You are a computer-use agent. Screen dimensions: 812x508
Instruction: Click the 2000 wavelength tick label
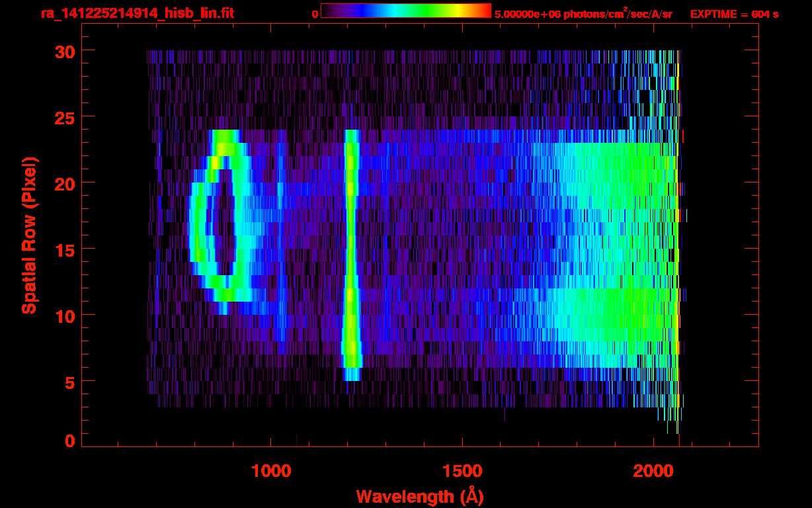coord(653,471)
